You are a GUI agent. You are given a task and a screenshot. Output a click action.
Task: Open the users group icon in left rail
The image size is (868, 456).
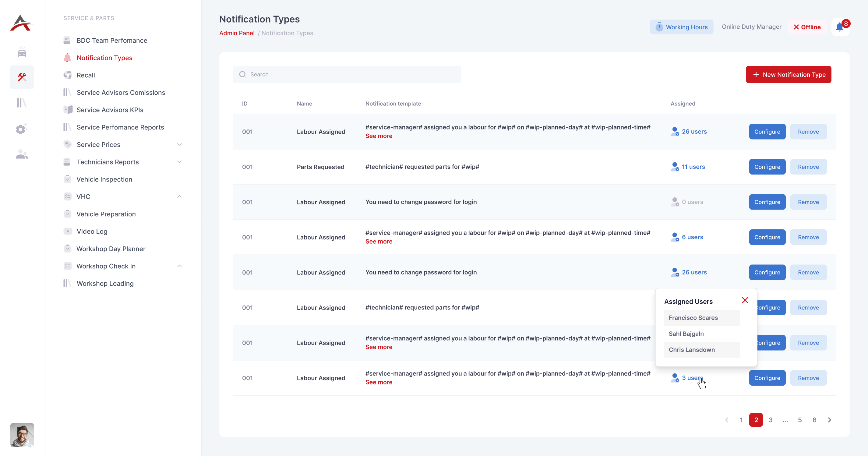22,154
